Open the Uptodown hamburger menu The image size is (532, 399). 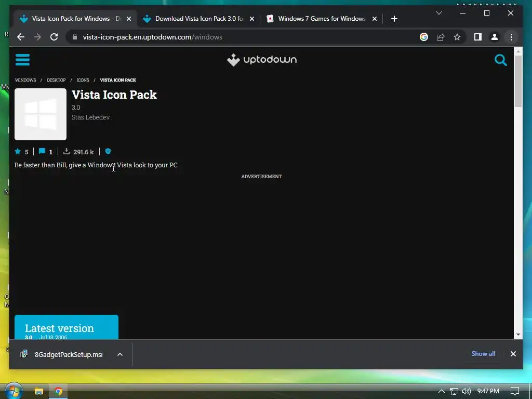[22, 60]
